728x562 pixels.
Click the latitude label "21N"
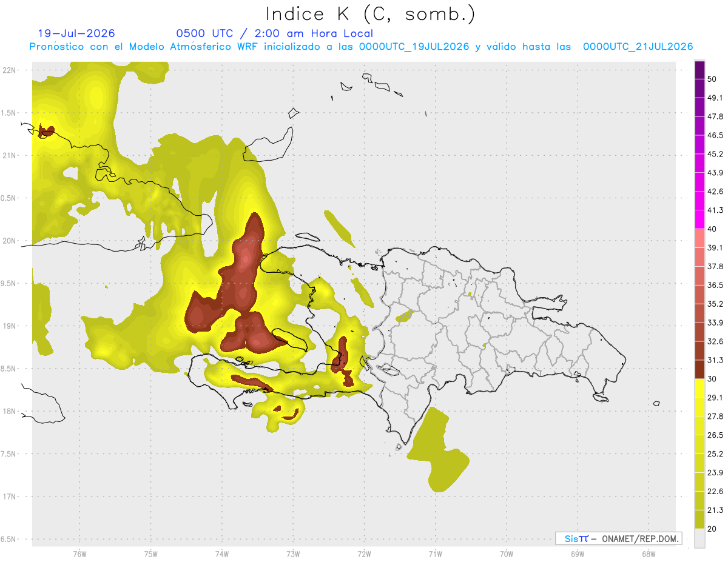click(x=9, y=155)
